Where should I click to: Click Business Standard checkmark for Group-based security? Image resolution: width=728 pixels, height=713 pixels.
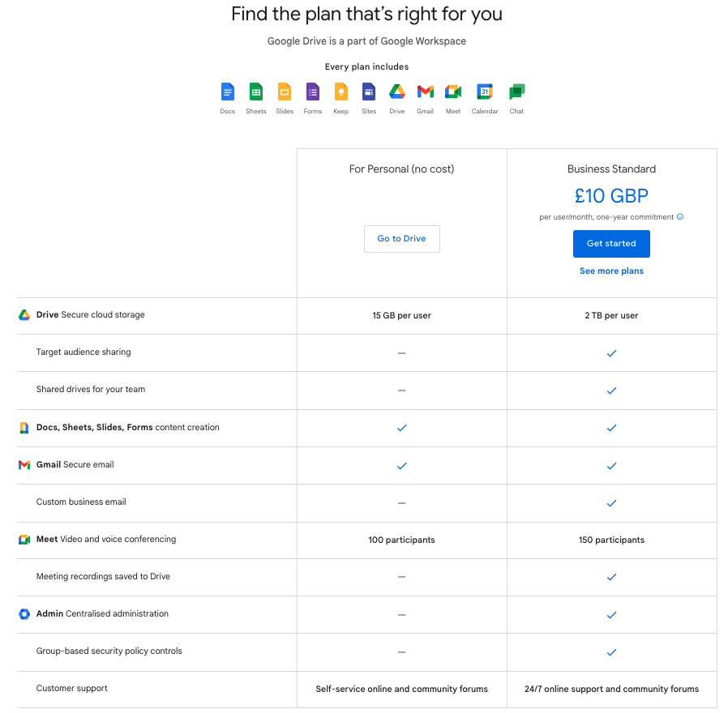click(x=612, y=652)
